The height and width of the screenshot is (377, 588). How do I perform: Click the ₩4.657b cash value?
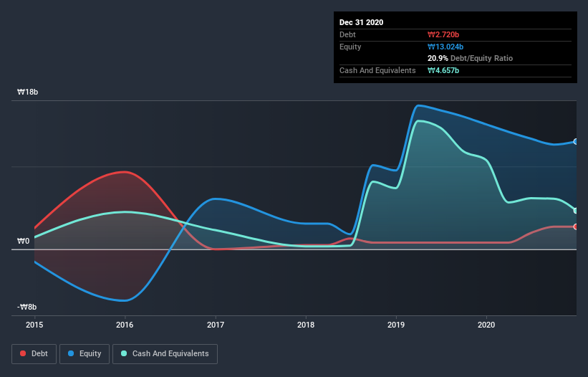pyautogui.click(x=443, y=70)
